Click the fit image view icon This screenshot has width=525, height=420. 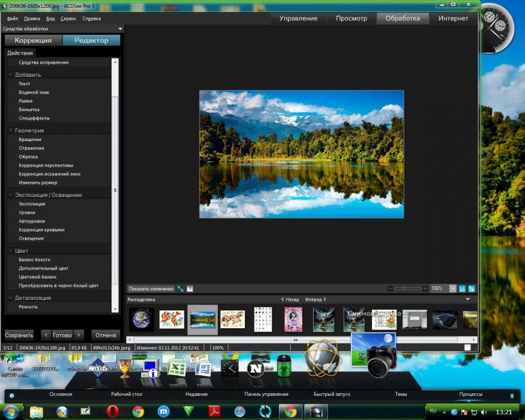pos(471,289)
